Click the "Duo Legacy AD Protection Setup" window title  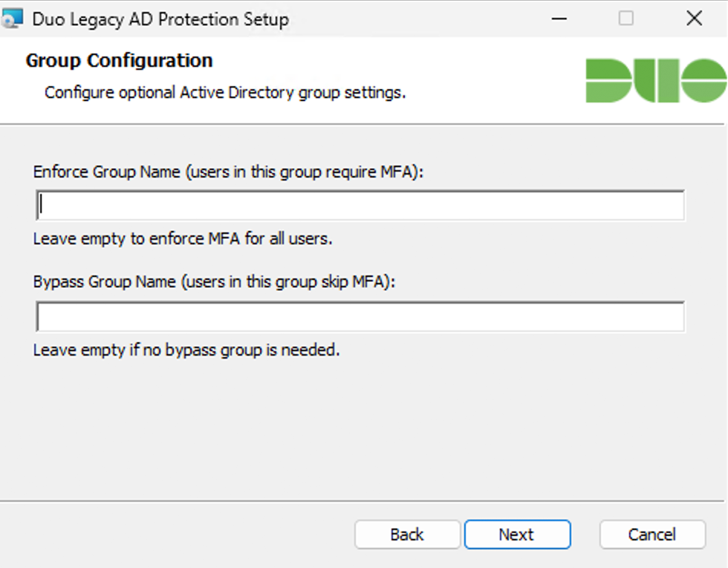pyautogui.click(x=160, y=19)
